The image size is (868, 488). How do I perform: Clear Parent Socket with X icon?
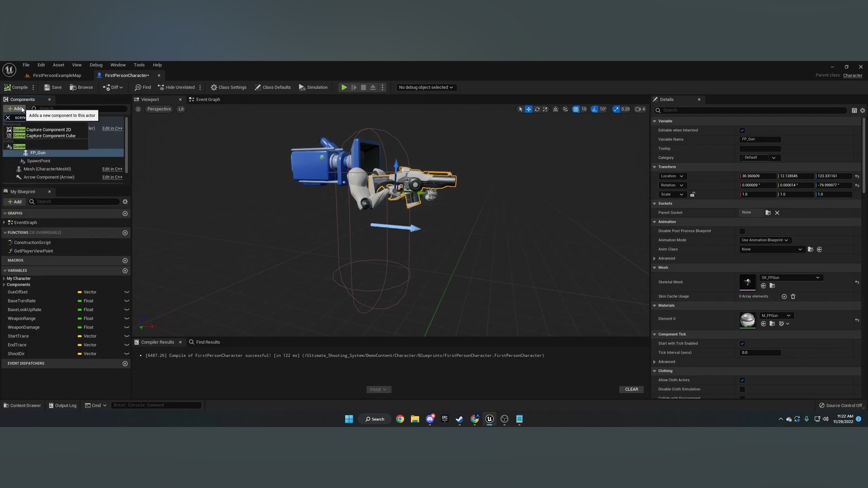point(777,213)
